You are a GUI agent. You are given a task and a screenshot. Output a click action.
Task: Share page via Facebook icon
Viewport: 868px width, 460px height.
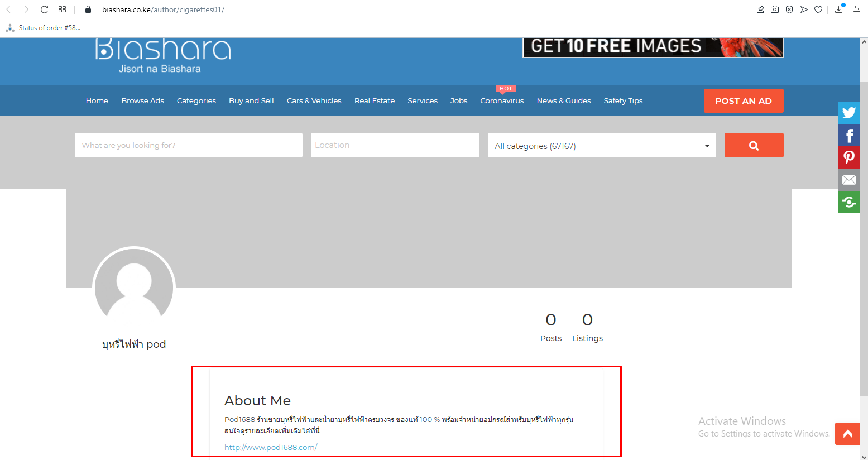pos(848,135)
